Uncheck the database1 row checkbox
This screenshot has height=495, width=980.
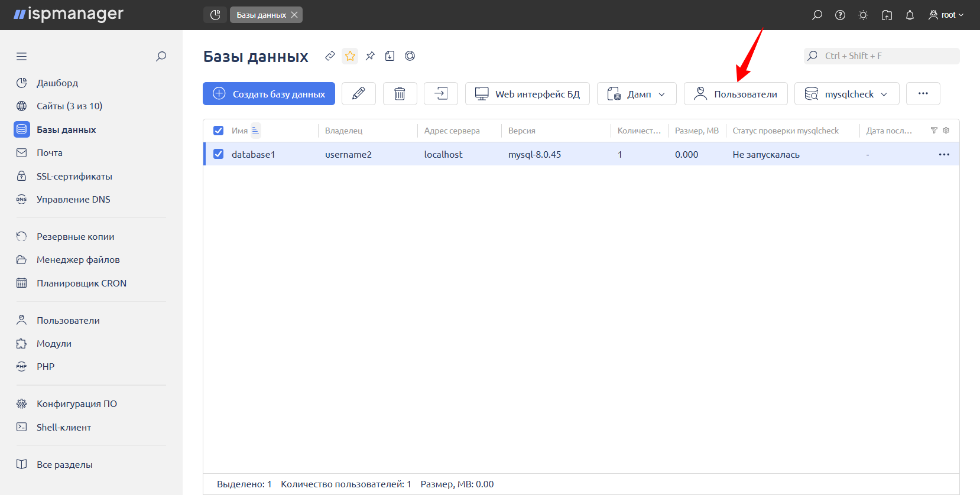(x=219, y=154)
